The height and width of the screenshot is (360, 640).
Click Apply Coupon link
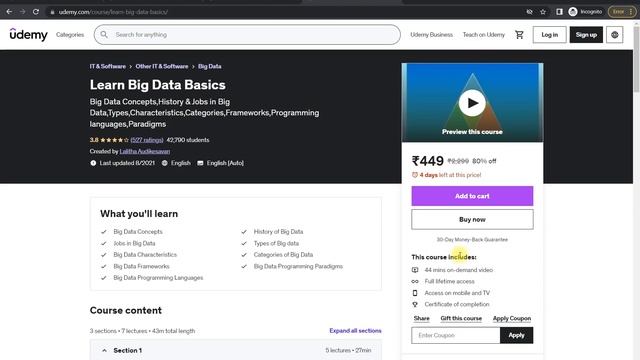tap(512, 318)
